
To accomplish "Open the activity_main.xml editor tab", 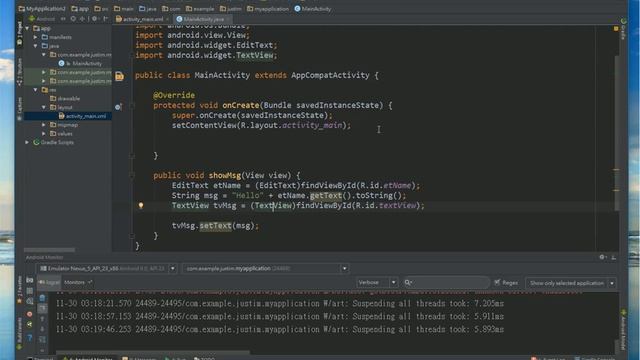I will pyautogui.click(x=142, y=19).
